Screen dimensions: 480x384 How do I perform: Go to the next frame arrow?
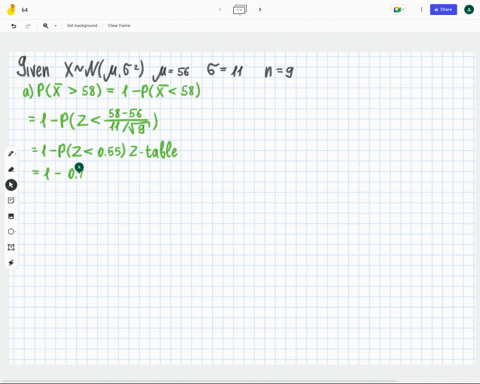(260, 10)
